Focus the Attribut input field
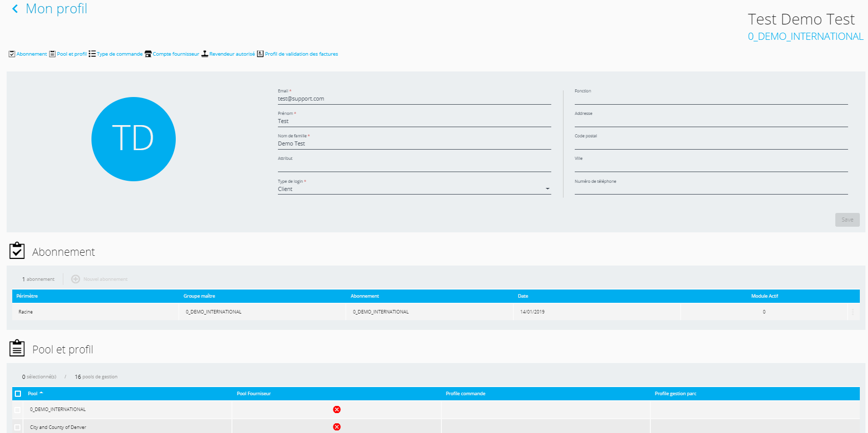The width and height of the screenshot is (868, 433). tap(414, 166)
